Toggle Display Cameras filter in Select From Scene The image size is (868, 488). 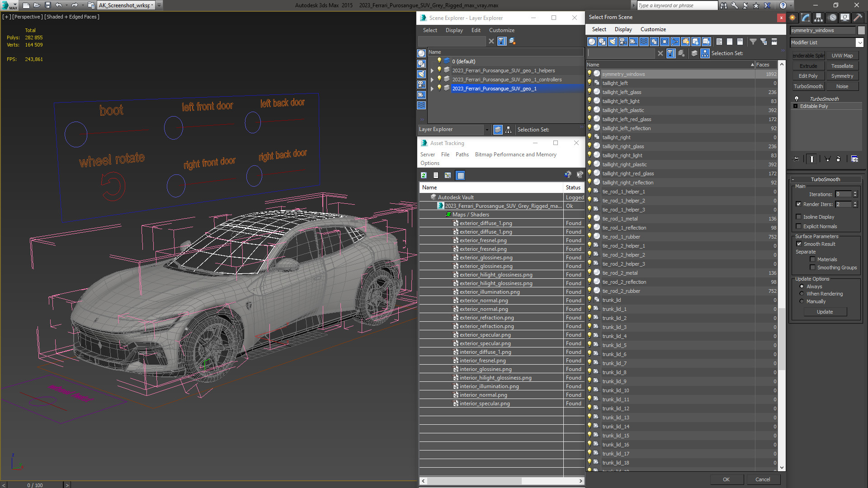pyautogui.click(x=623, y=42)
